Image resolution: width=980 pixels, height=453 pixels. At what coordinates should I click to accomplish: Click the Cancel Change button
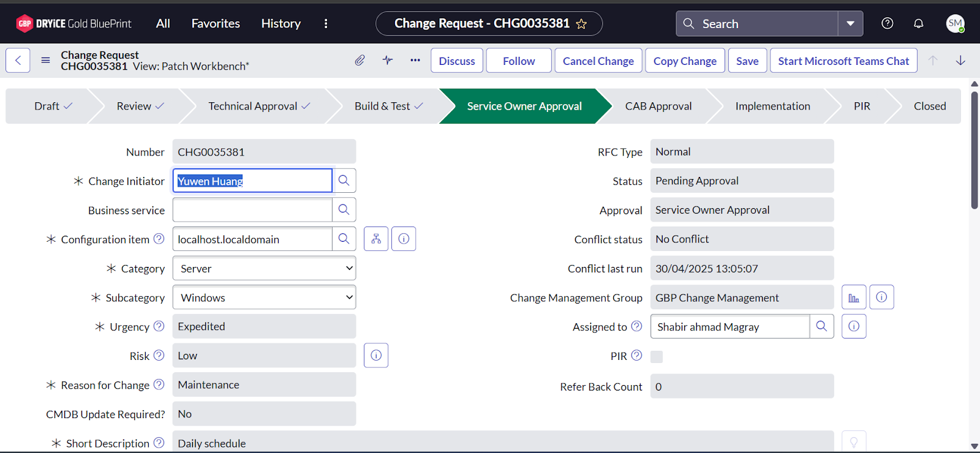pyautogui.click(x=598, y=61)
